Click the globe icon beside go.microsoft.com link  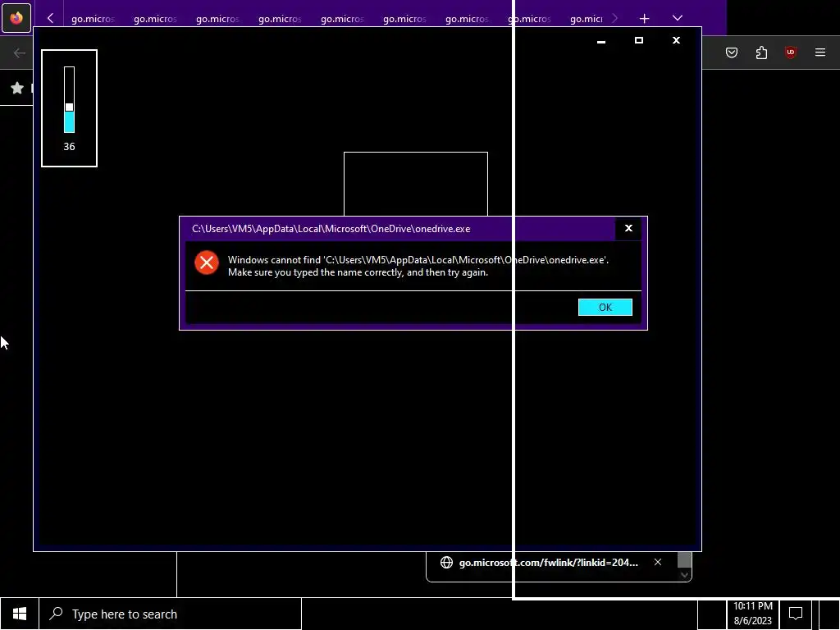(446, 563)
